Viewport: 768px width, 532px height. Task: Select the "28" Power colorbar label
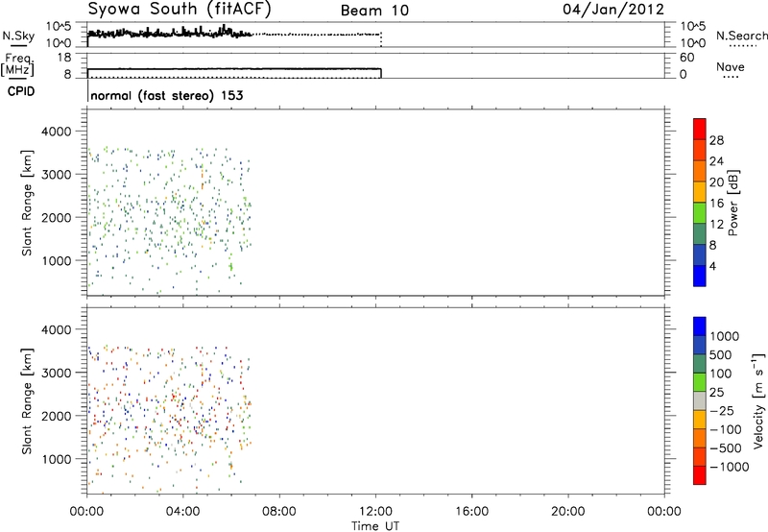click(716, 140)
